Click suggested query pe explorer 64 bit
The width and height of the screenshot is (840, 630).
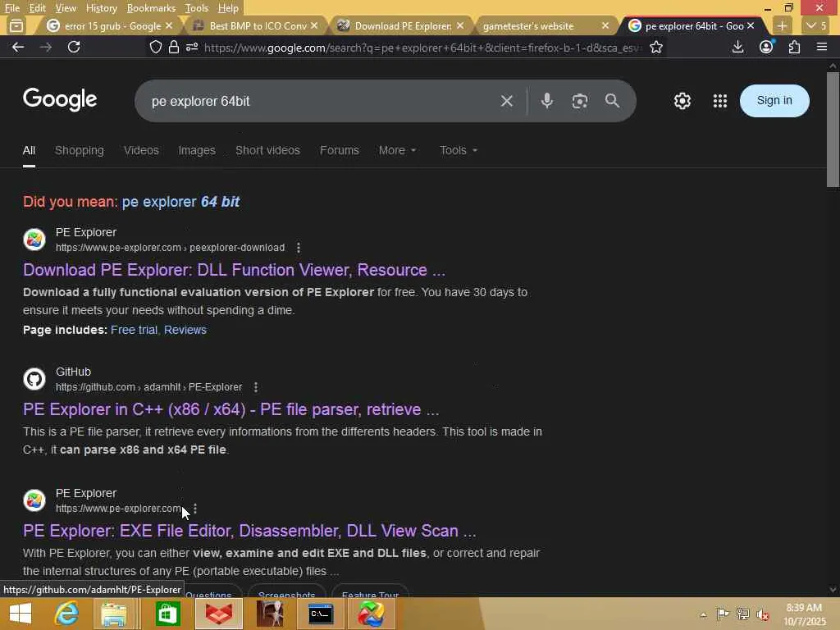click(180, 202)
